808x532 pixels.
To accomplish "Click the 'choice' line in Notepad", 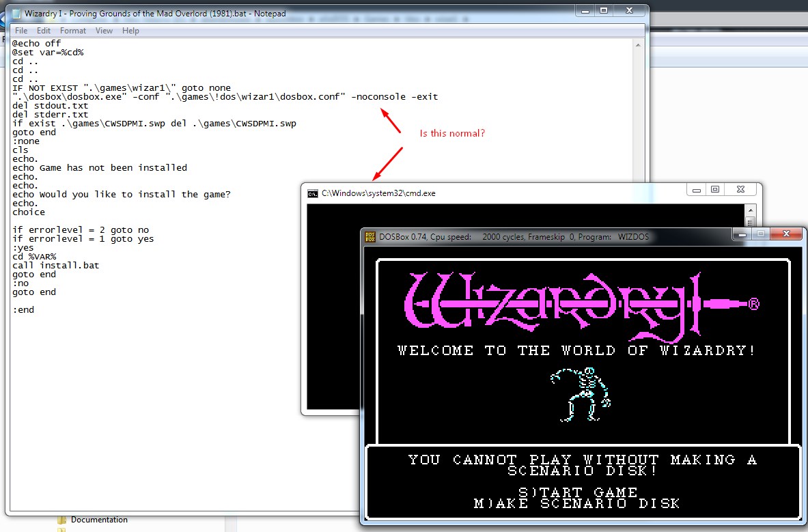I will pyautogui.click(x=29, y=212).
